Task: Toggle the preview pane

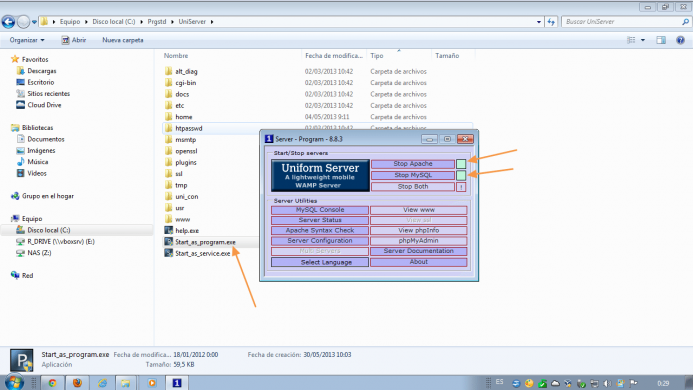Action: click(x=661, y=40)
